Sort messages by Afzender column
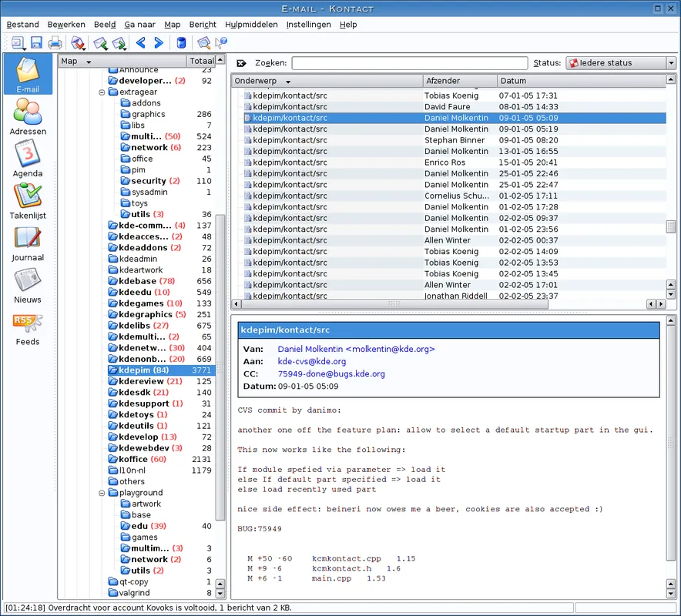 pyautogui.click(x=460, y=81)
